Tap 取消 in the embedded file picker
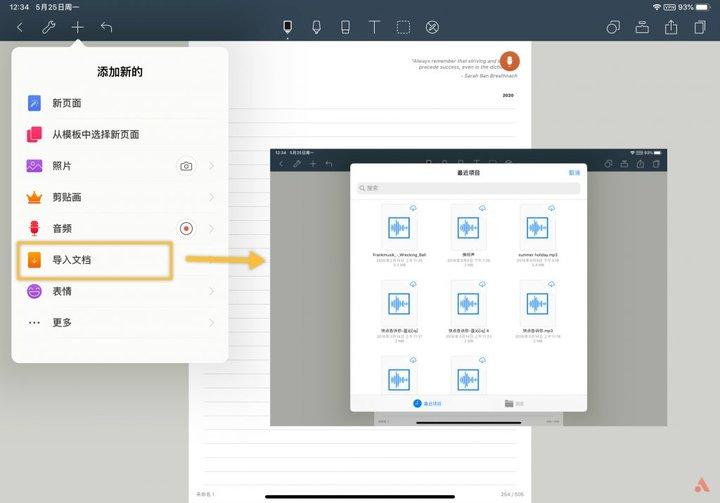The height and width of the screenshot is (503, 720). coord(574,173)
